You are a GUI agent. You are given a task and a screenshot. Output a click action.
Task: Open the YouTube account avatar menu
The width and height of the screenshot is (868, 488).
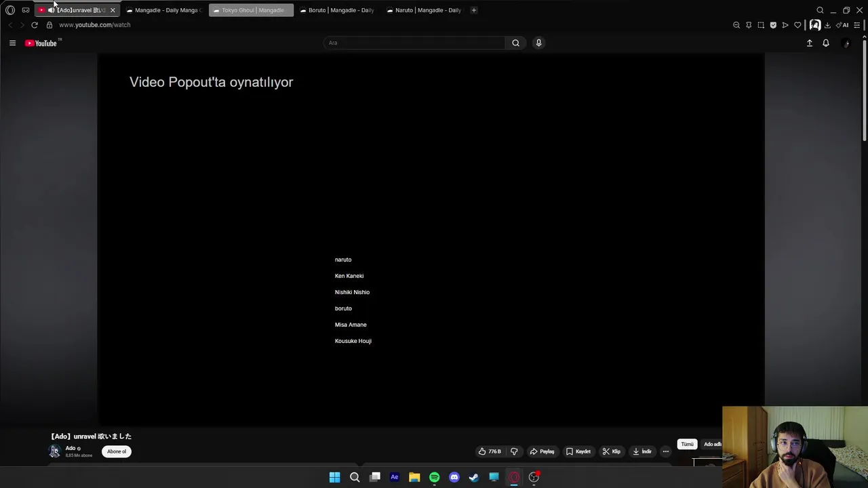[x=846, y=43]
